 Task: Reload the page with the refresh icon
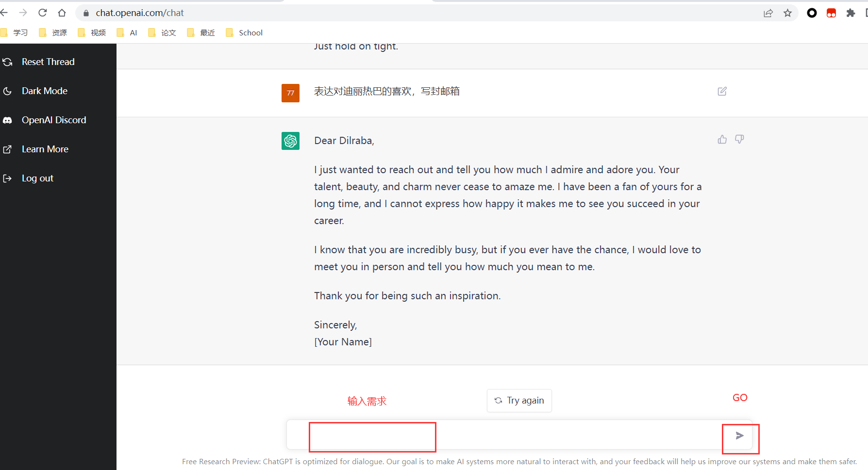click(42, 13)
